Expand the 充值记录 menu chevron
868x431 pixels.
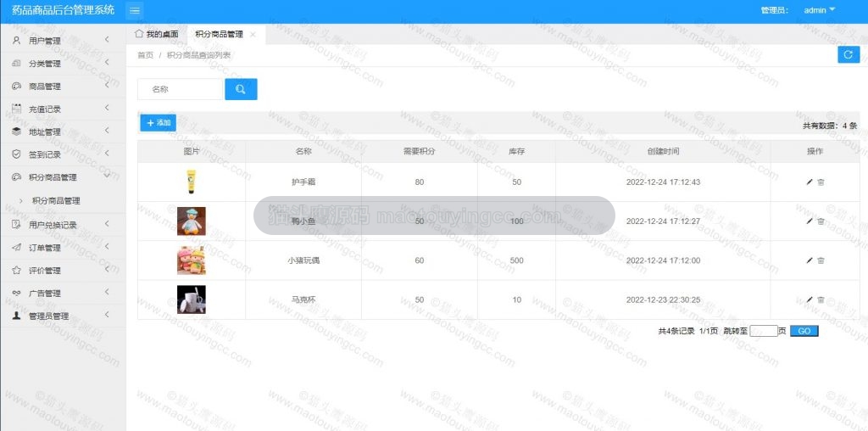tap(107, 108)
